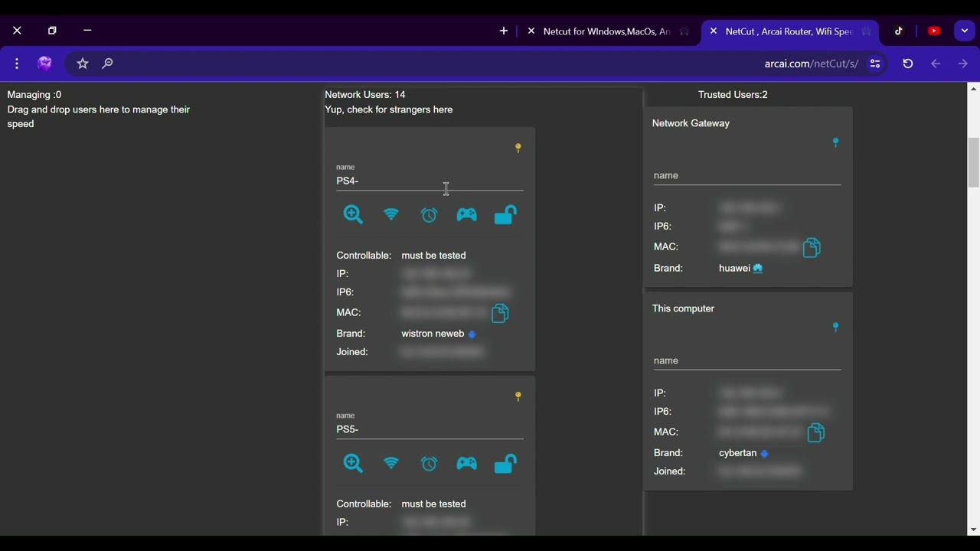
Task: Click the vertical scrollbar thumb
Action: pos(974,162)
